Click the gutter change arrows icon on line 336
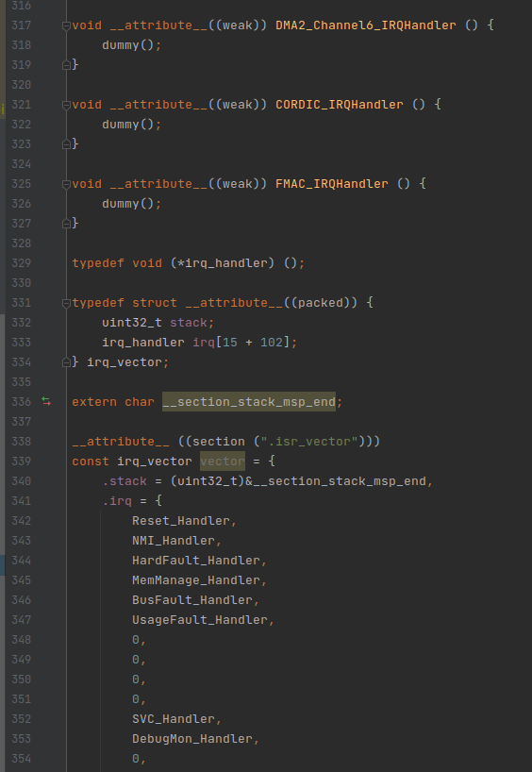 [46, 402]
